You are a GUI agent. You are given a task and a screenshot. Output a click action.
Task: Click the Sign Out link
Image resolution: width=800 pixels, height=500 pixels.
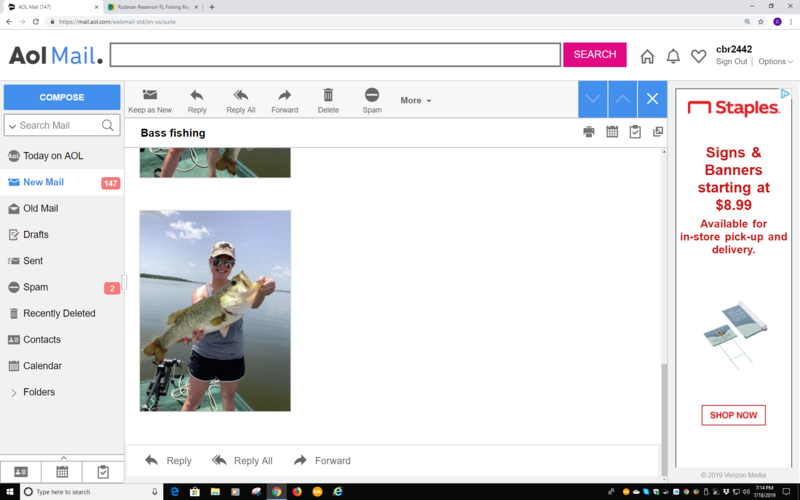[731, 61]
